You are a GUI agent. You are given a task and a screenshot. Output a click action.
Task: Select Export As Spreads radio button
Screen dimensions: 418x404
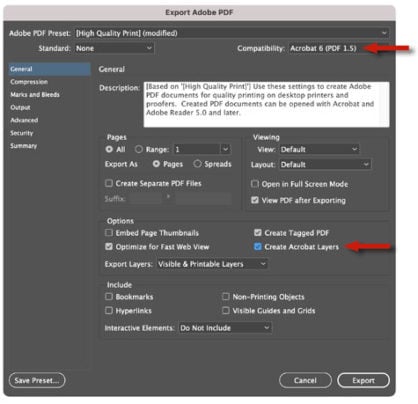coord(197,164)
